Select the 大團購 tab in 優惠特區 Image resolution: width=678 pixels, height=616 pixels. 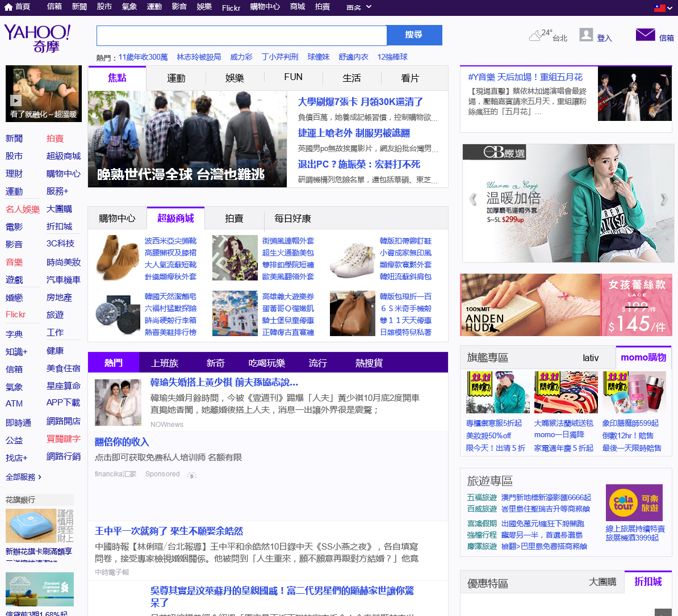coord(602,583)
